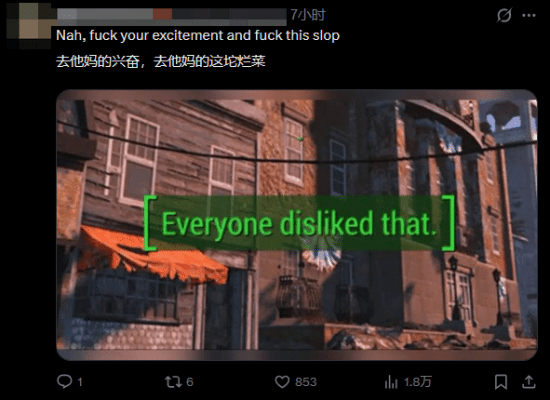Click the English post text starting with Nah

(x=198, y=35)
